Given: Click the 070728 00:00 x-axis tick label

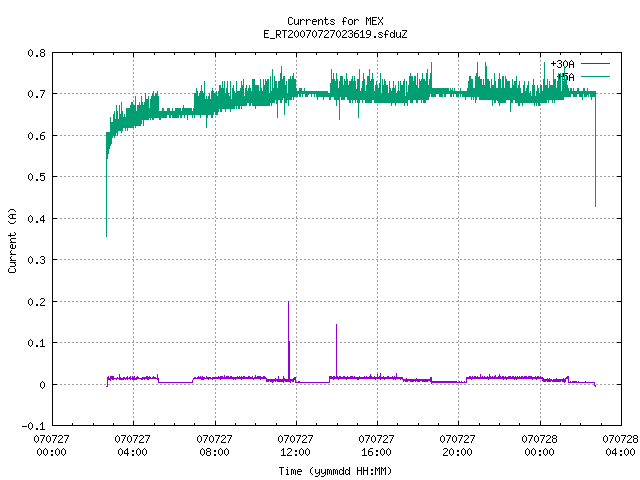Looking at the screenshot, I should (540, 446).
